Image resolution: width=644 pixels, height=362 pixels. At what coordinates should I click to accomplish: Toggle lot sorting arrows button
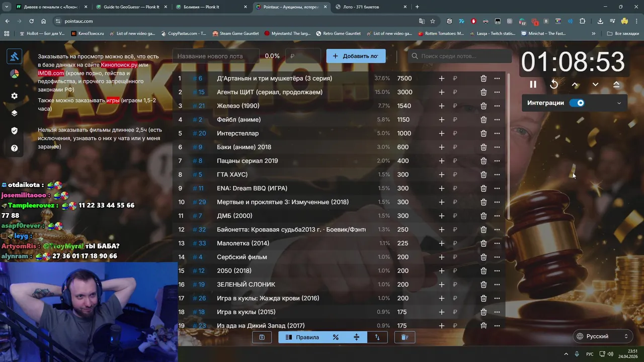[377, 337]
